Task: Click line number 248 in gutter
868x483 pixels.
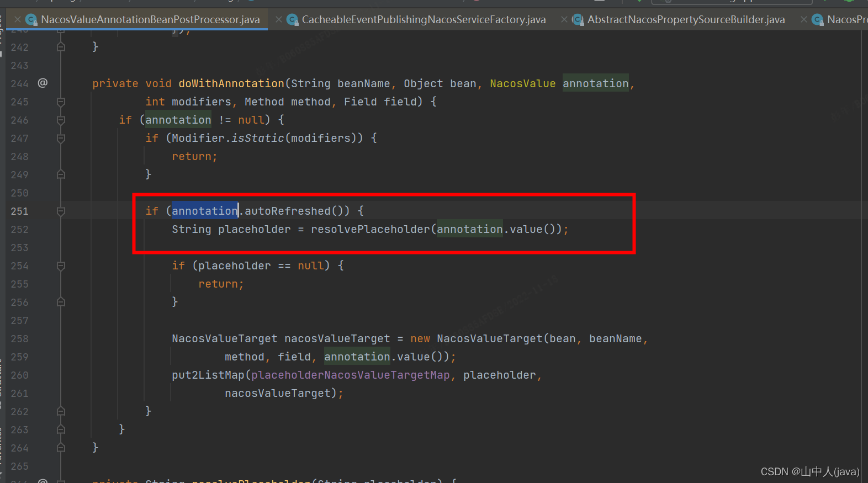Action: pos(19,157)
